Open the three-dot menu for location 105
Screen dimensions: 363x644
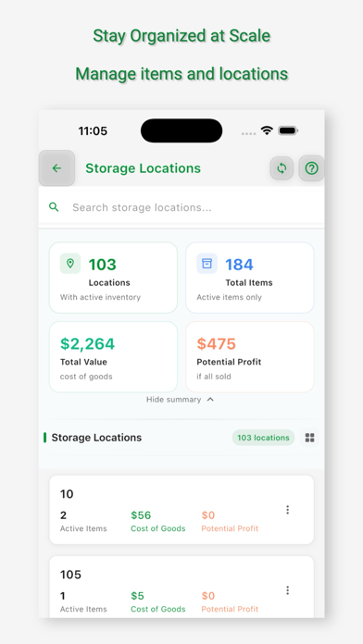(x=288, y=590)
